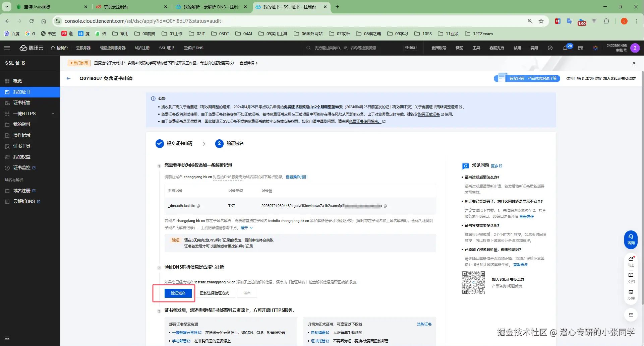Open 查看操作指引 link
Viewport: 644px width, 346px height.
(x=296, y=177)
